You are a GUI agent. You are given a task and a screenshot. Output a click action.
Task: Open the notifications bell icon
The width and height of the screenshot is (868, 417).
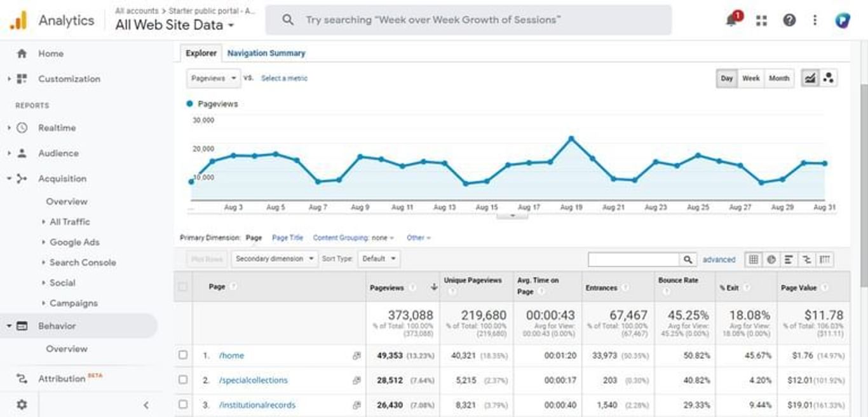[x=733, y=20]
